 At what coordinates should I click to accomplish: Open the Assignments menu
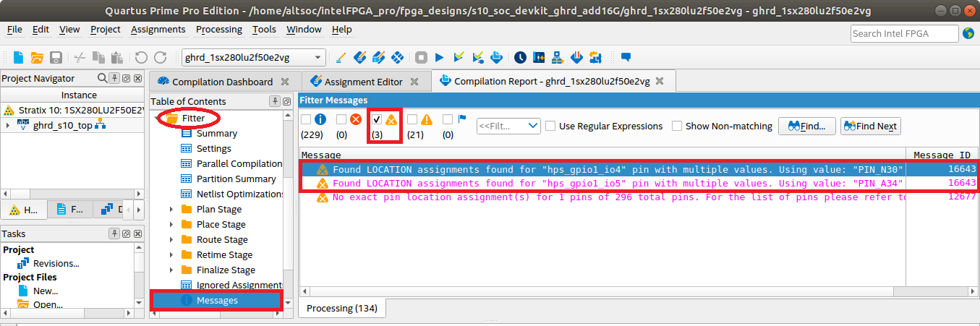(x=158, y=29)
